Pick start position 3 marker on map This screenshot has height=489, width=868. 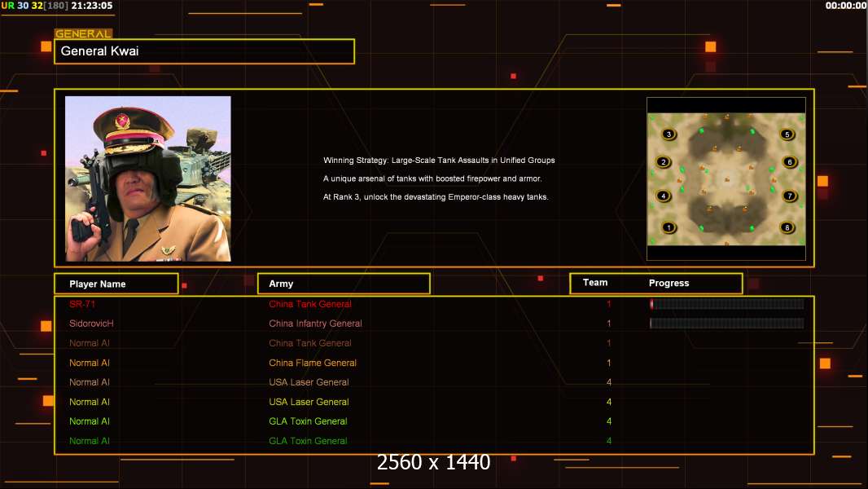pos(669,134)
